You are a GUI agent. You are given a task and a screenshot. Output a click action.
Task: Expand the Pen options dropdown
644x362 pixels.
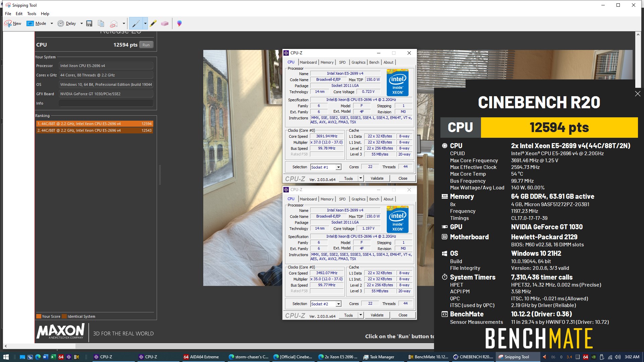pyautogui.click(x=145, y=23)
